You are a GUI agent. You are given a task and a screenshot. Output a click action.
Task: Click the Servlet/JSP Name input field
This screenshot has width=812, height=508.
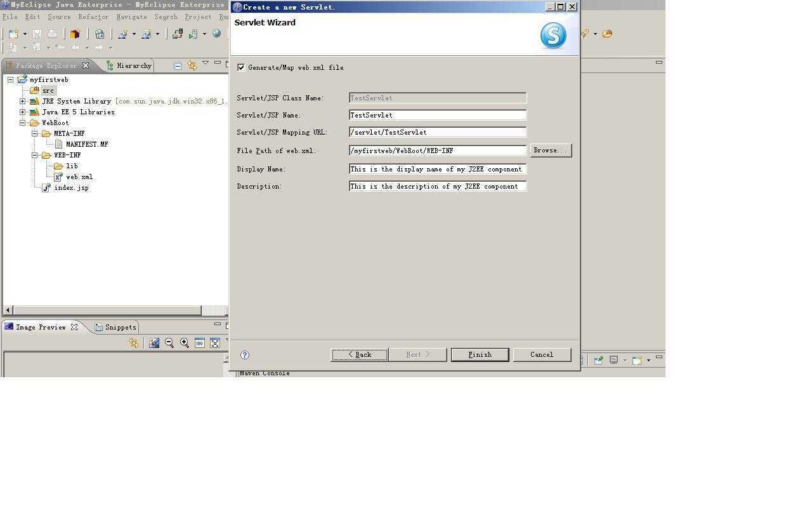(438, 115)
